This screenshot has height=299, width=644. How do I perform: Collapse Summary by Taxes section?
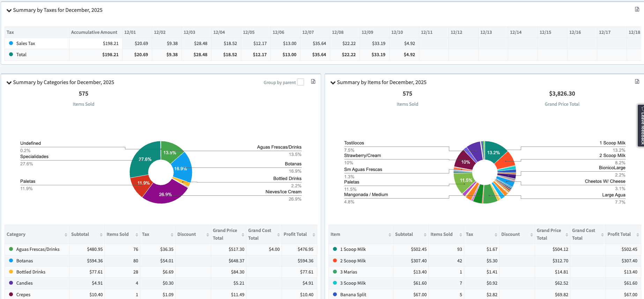9,10
